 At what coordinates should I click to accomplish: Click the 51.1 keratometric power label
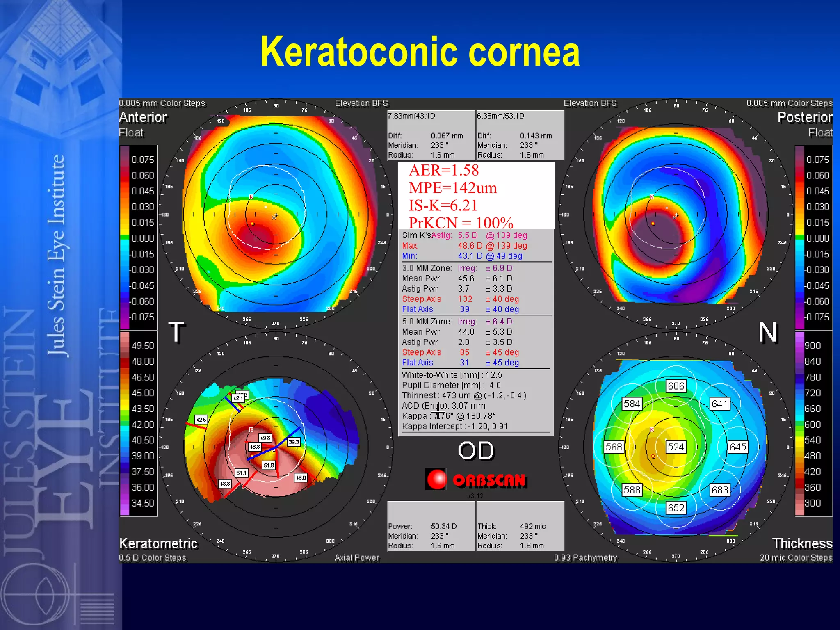tap(241, 473)
